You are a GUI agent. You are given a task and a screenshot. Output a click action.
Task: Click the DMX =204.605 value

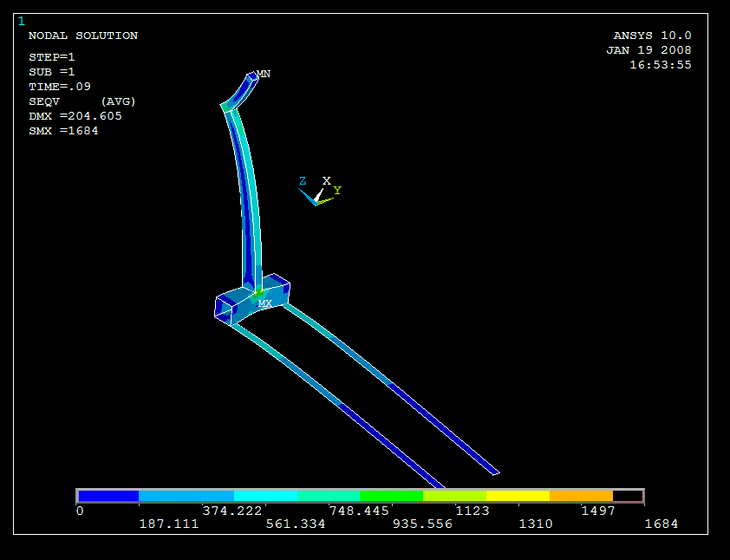pos(75,116)
